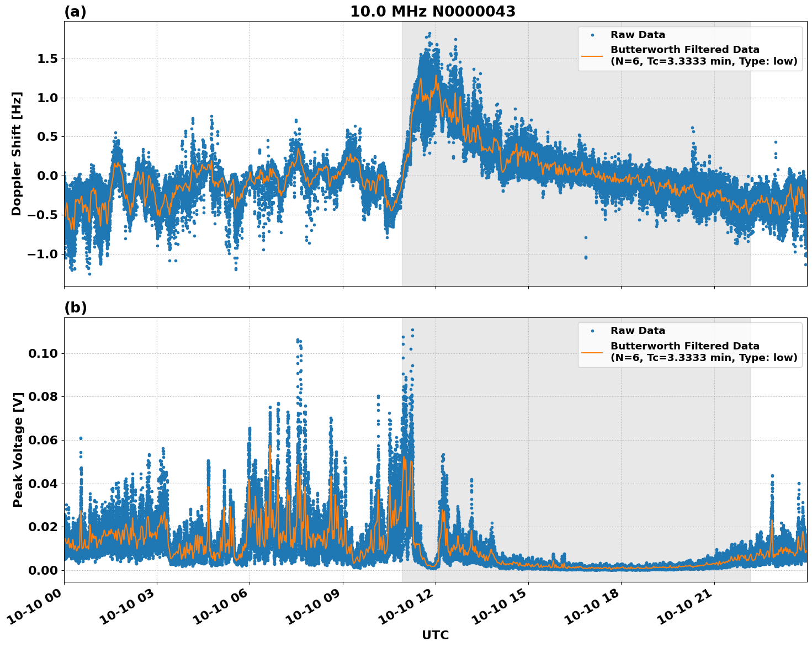
Task: Select the "(a)" panel label
Action: click(75, 12)
